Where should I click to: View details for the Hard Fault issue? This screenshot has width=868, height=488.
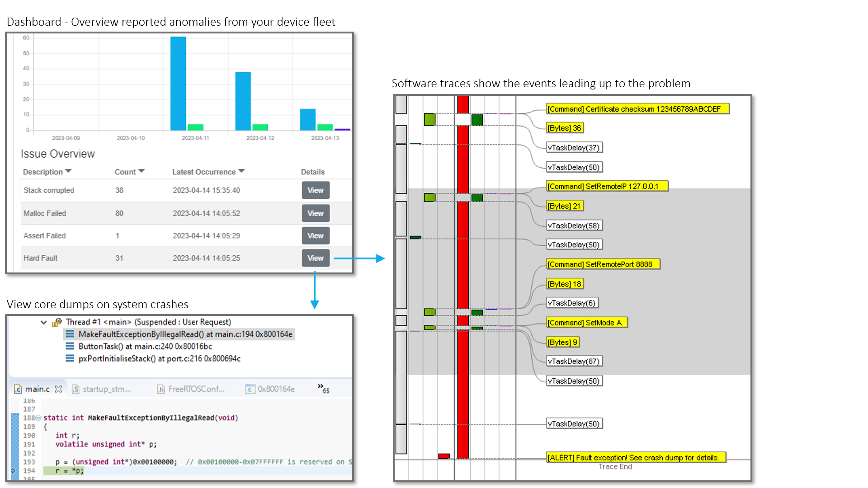[315, 258]
